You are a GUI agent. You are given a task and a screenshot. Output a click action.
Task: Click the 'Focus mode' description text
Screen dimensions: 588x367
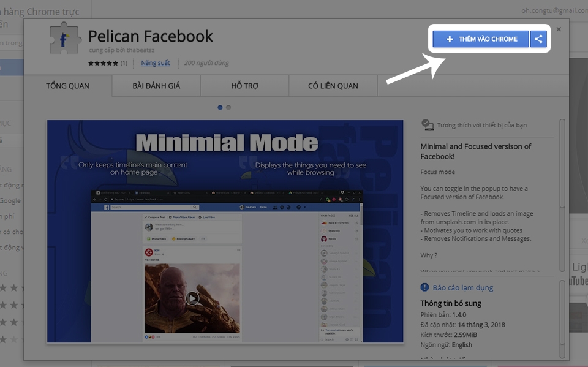437,172
